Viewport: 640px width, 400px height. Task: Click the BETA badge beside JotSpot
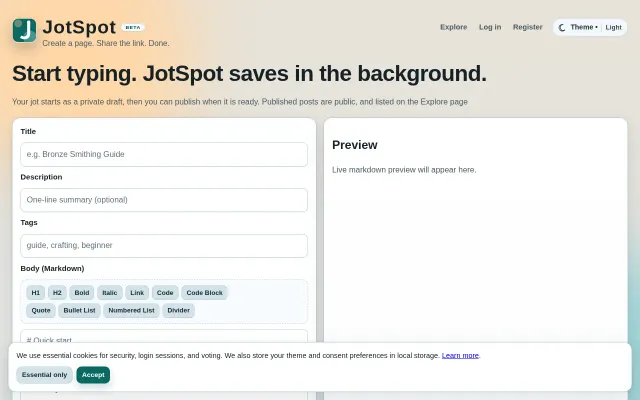pos(133,27)
